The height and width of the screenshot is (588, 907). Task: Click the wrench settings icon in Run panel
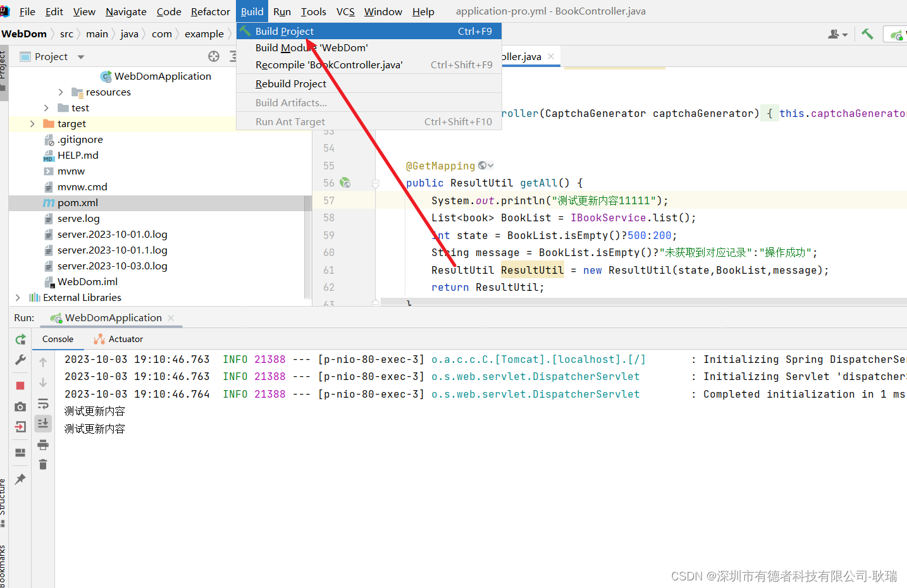pos(20,360)
